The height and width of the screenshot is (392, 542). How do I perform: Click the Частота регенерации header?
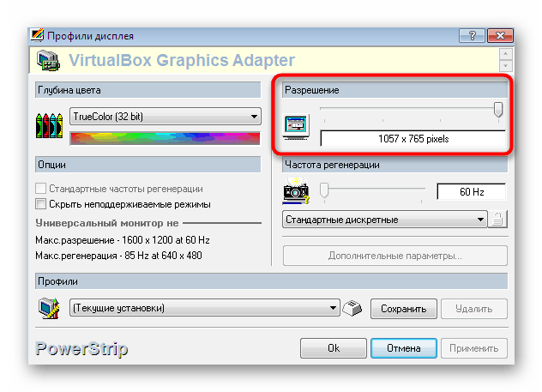(x=394, y=165)
